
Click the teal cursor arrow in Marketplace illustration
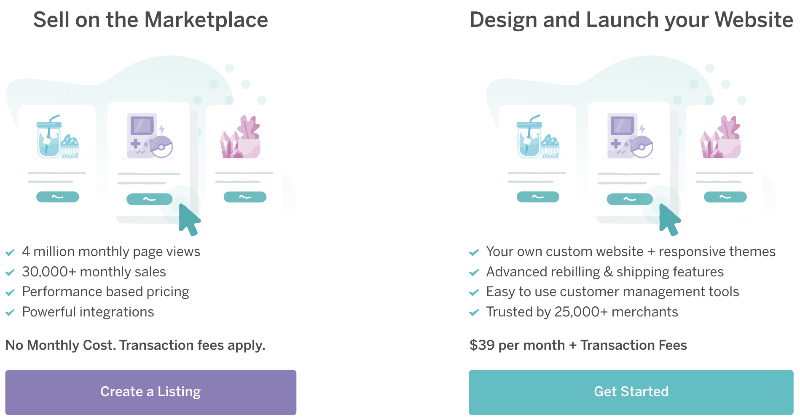click(x=189, y=219)
